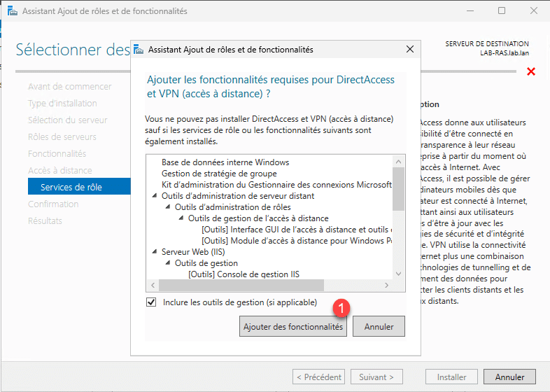
Task: Click the red X error icon
Action: click(530, 71)
